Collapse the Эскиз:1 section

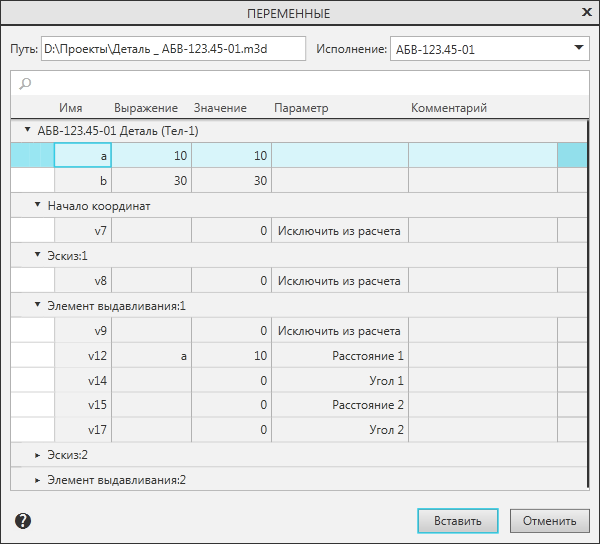coord(37,255)
